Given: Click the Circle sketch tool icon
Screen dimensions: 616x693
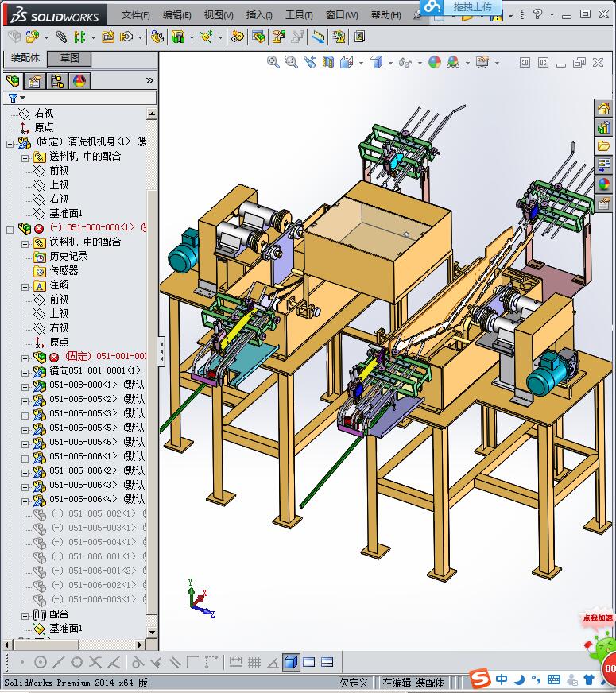Looking at the screenshot, I should point(41,662).
